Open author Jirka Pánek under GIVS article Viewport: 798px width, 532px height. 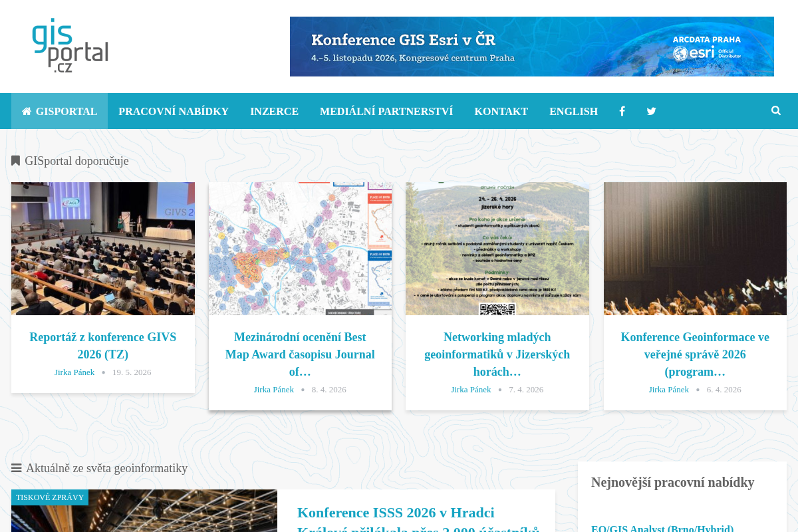(x=74, y=372)
